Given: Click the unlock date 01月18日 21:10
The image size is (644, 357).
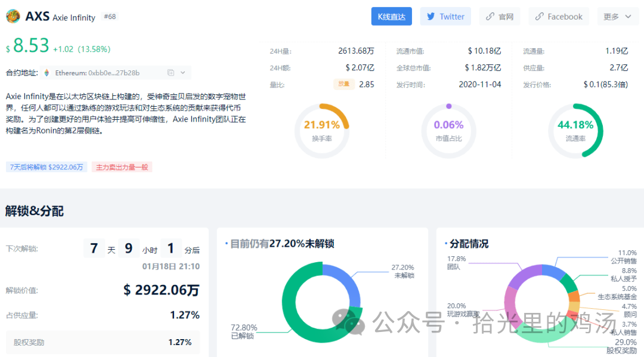Looking at the screenshot, I should [171, 266].
